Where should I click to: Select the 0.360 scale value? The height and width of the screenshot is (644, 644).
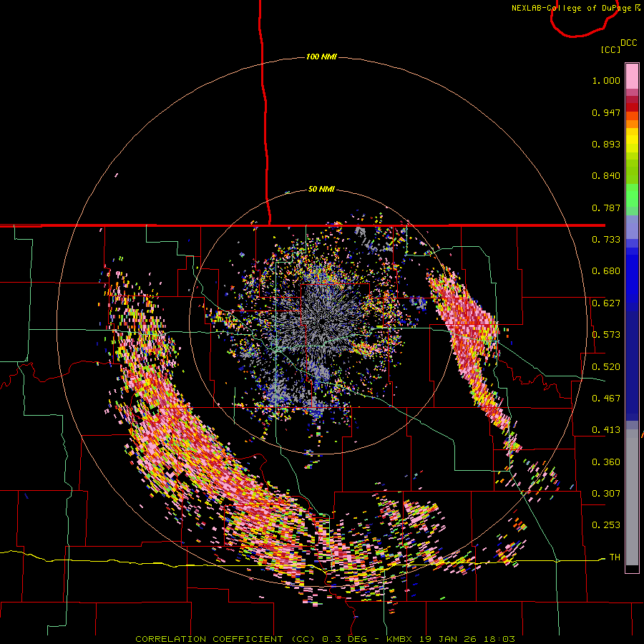coord(606,462)
